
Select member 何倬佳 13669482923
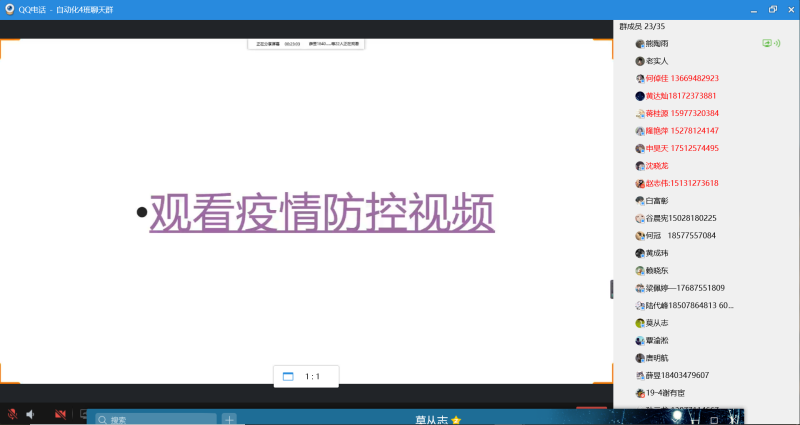point(682,78)
